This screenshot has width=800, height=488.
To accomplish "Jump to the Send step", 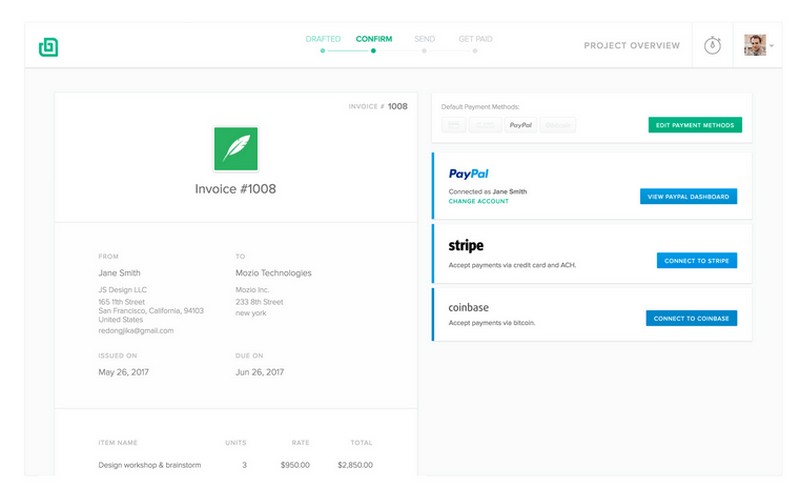I will click(x=424, y=39).
